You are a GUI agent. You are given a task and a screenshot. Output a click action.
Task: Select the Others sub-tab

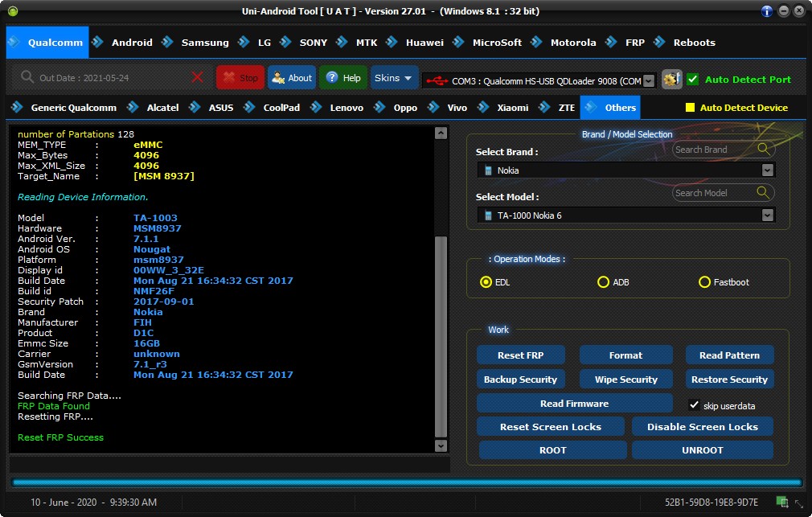click(x=610, y=108)
